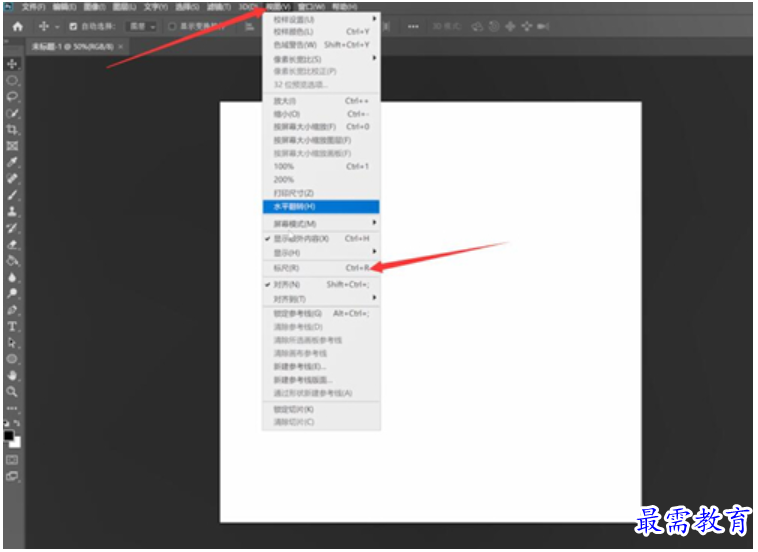Click the highlighted 水平翻转(H) item

321,206
